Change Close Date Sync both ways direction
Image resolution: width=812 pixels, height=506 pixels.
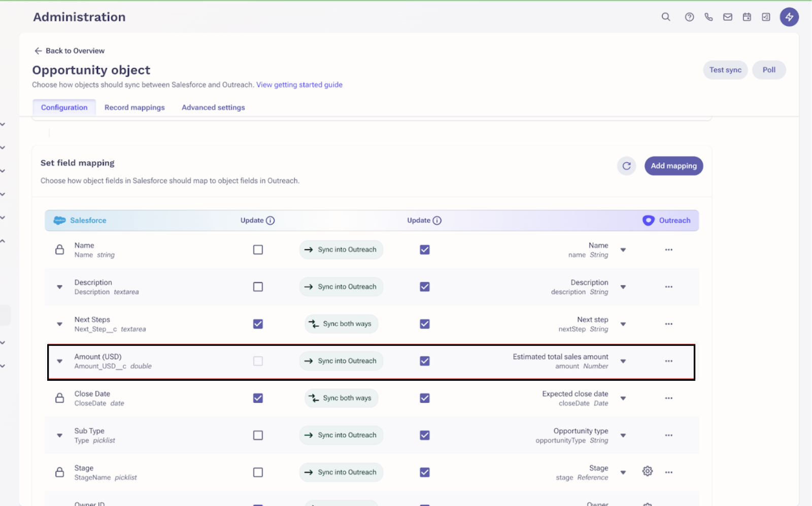pyautogui.click(x=341, y=398)
